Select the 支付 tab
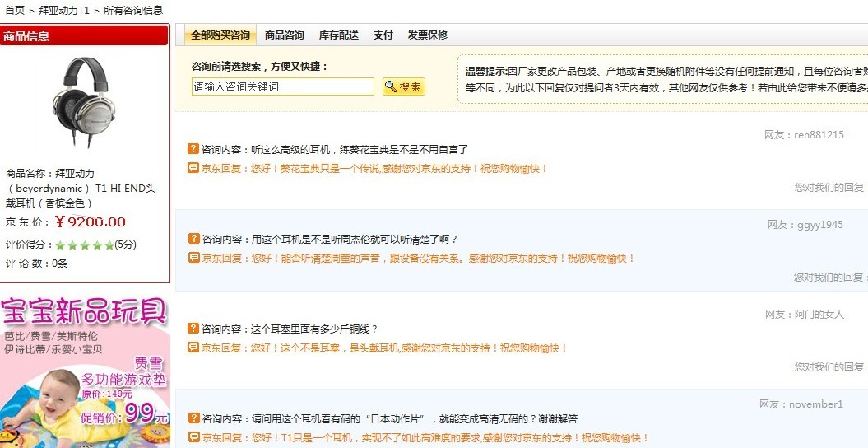 [383, 35]
